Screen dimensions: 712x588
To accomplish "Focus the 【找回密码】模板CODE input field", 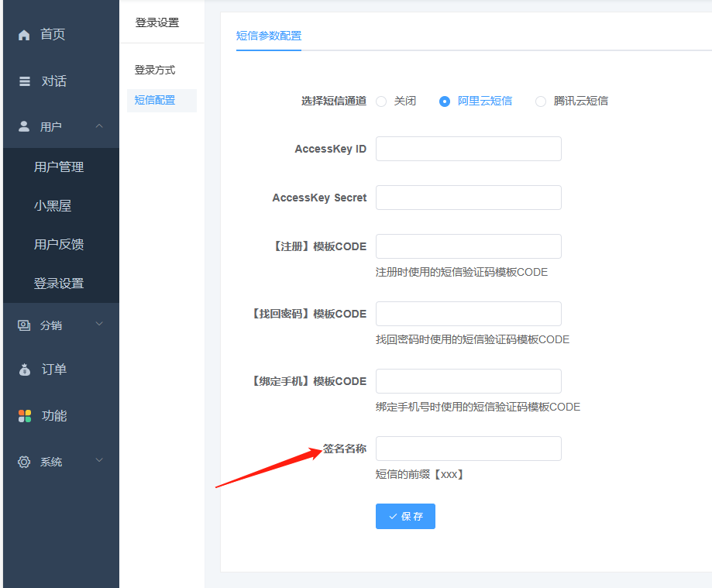I will pos(468,314).
